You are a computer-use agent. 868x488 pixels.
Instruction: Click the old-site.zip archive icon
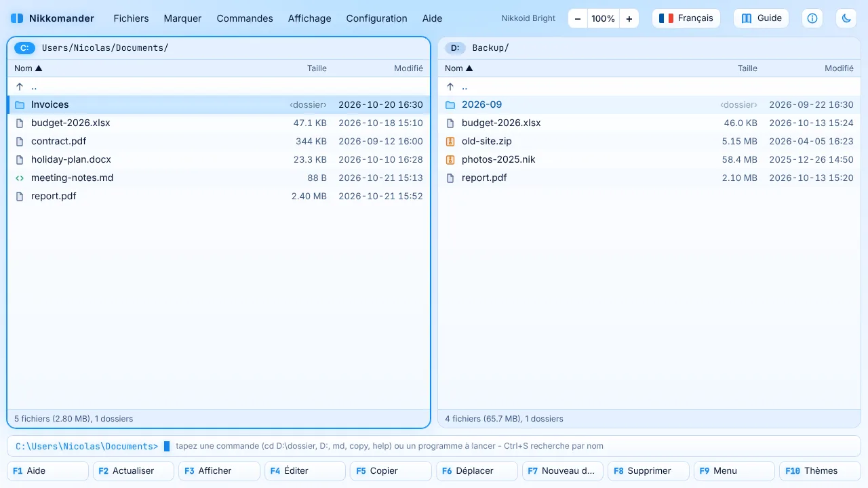pyautogui.click(x=450, y=142)
